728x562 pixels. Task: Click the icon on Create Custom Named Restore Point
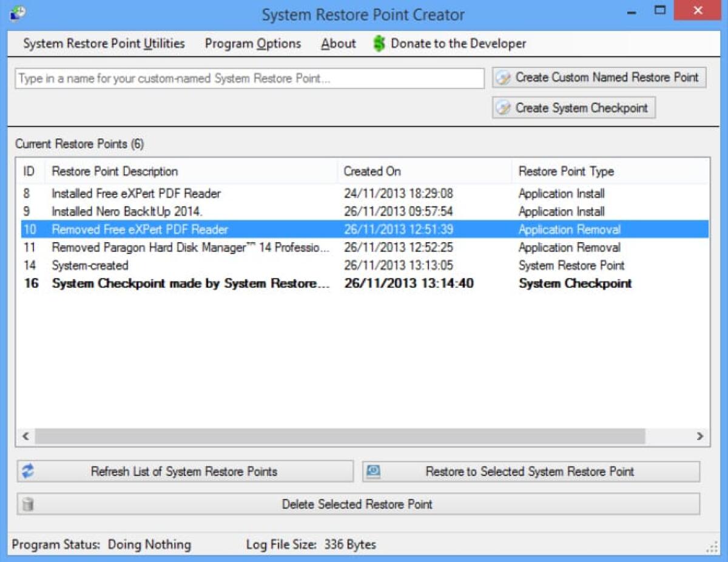pos(503,78)
